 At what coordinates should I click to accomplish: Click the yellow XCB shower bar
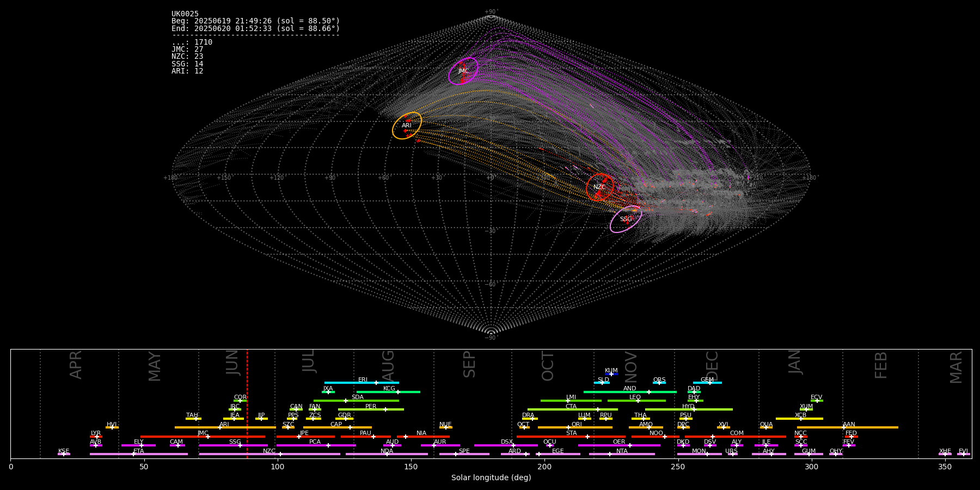tap(799, 419)
